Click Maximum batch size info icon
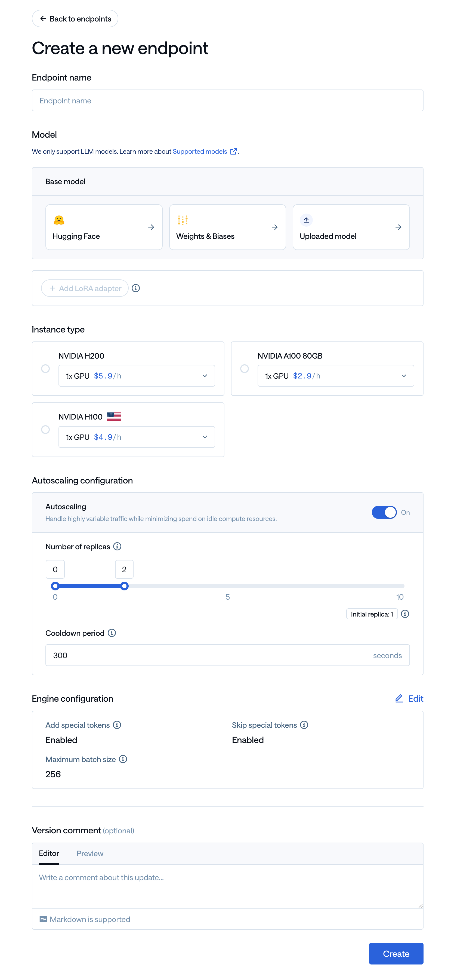The width and height of the screenshot is (451, 980). pos(123,759)
